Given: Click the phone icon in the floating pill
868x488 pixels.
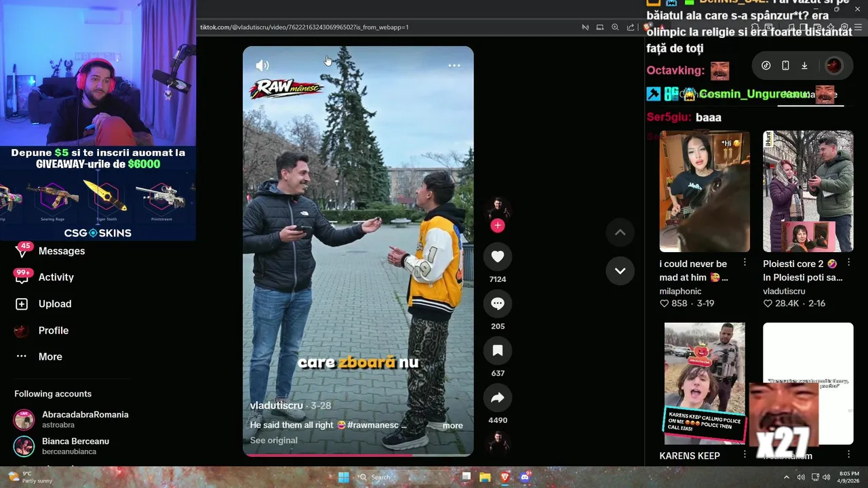Looking at the screenshot, I should 785,66.
